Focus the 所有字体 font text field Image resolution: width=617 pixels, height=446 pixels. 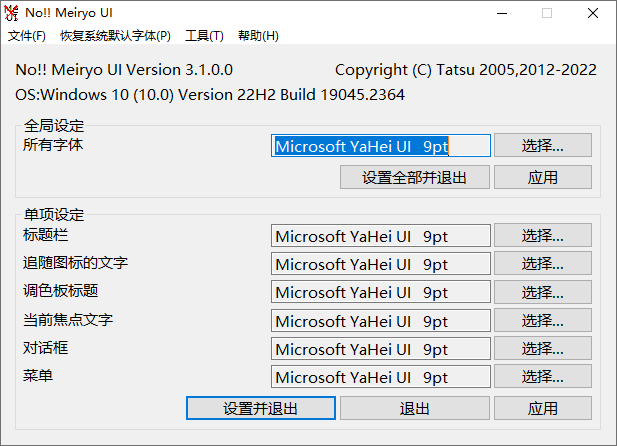(x=380, y=146)
